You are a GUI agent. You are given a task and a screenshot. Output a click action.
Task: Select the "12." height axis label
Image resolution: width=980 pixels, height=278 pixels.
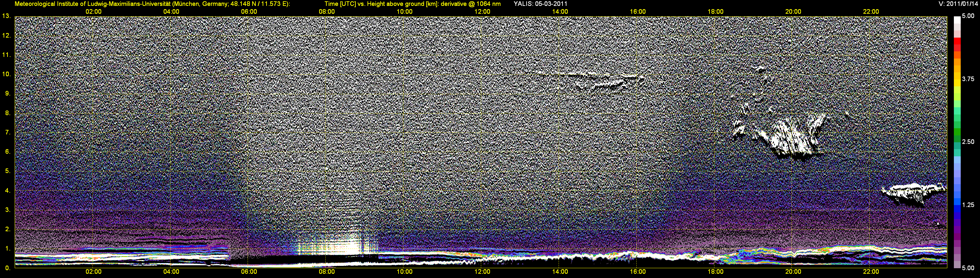click(x=7, y=35)
